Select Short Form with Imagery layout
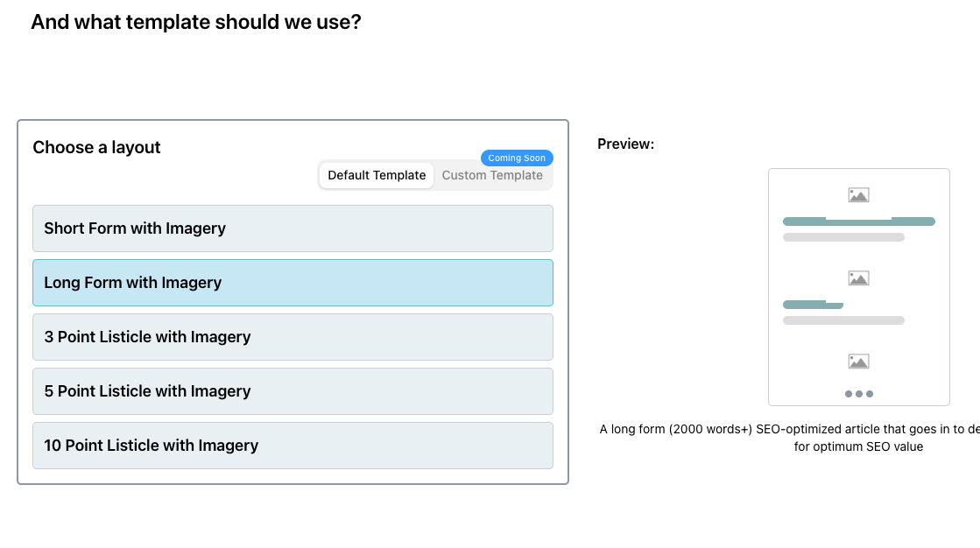 293,228
